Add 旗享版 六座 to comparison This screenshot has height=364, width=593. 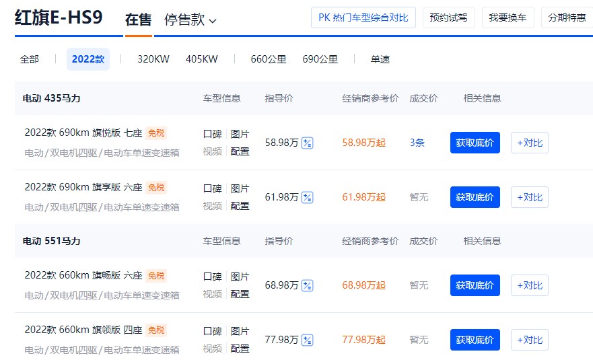(x=530, y=197)
